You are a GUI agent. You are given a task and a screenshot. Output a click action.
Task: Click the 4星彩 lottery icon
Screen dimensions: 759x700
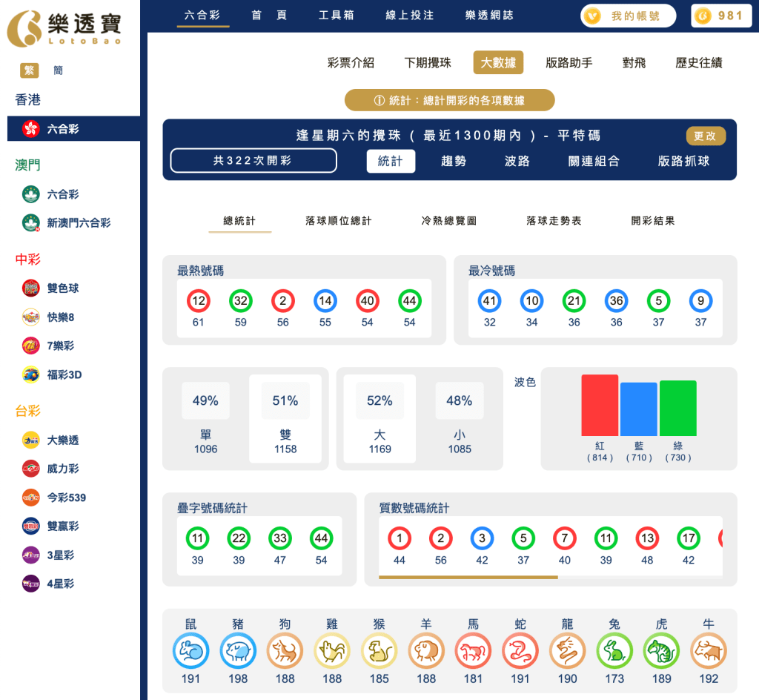[x=30, y=584]
